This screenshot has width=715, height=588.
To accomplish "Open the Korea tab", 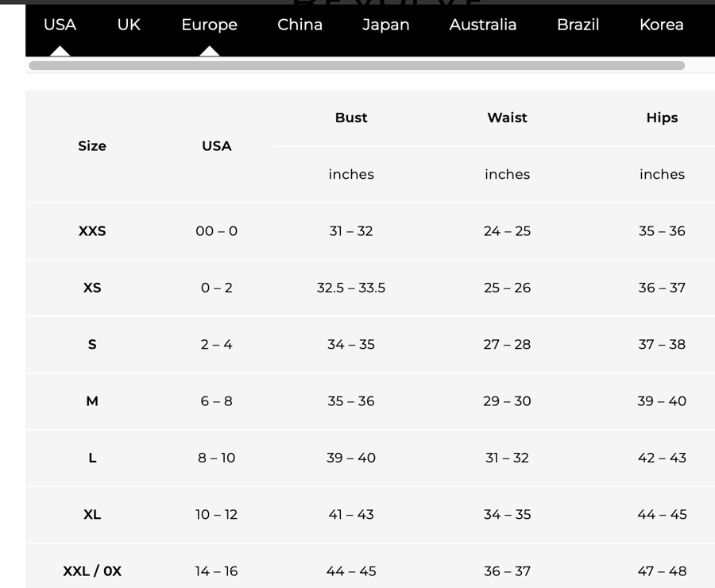I will 661,25.
